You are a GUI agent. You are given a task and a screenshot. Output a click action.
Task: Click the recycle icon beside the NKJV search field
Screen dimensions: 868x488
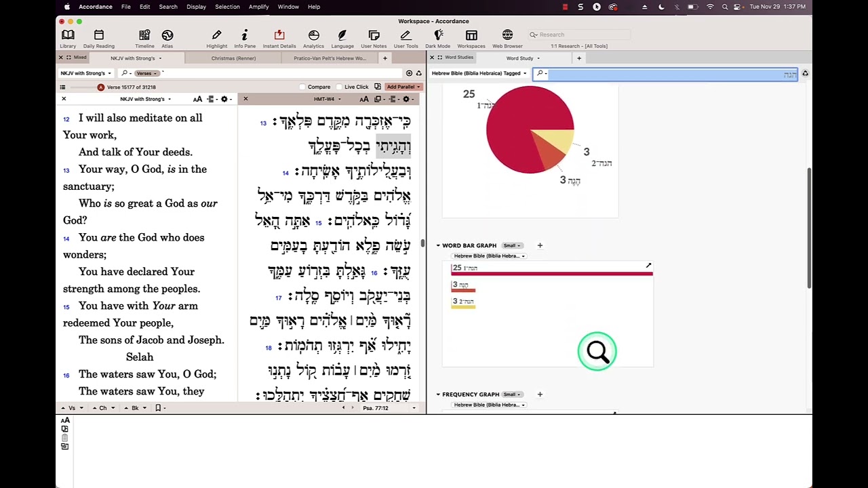click(x=418, y=73)
